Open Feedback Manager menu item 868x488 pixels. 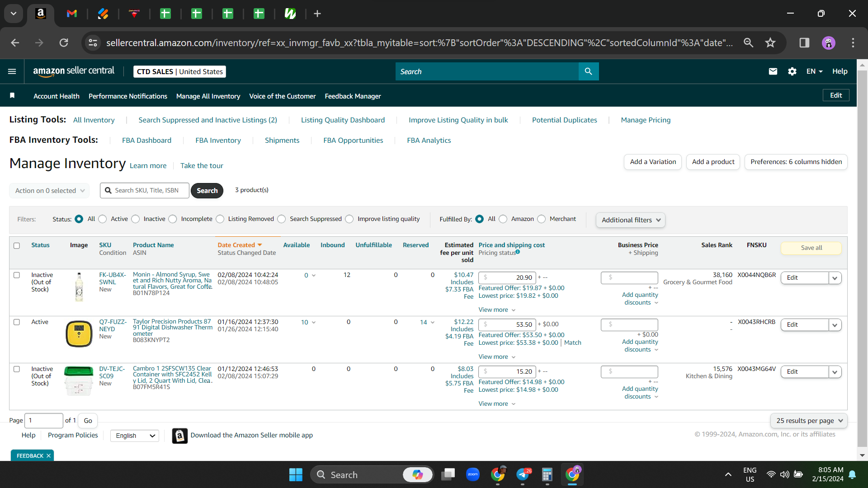click(353, 96)
